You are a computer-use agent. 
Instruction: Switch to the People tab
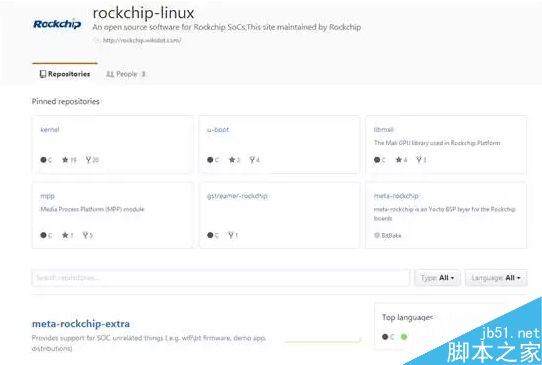point(126,74)
